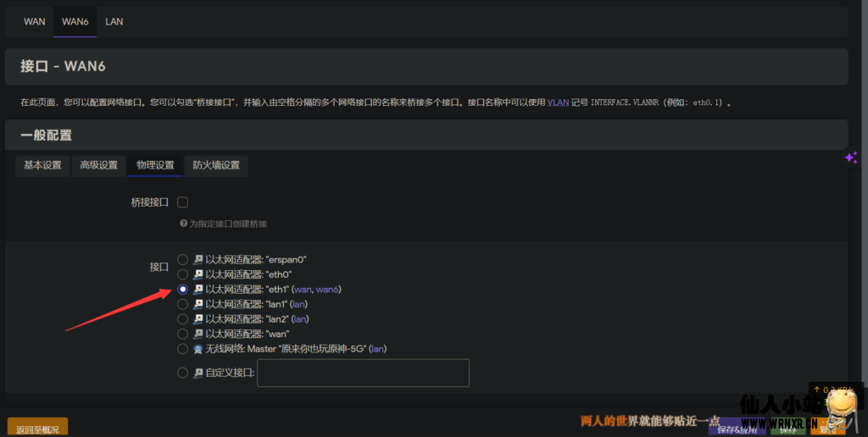
Task: Click the ethernet icon beside "lan2"
Action: pyautogui.click(x=198, y=319)
